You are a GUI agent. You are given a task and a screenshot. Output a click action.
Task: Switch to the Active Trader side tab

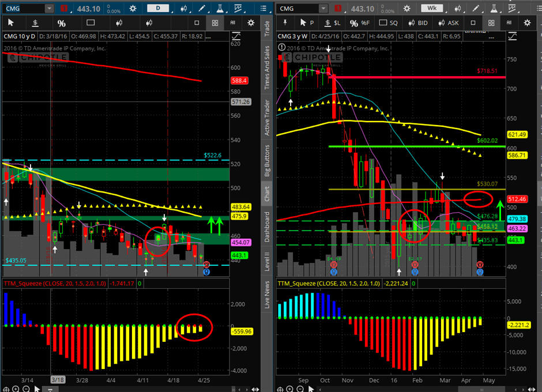pyautogui.click(x=267, y=118)
